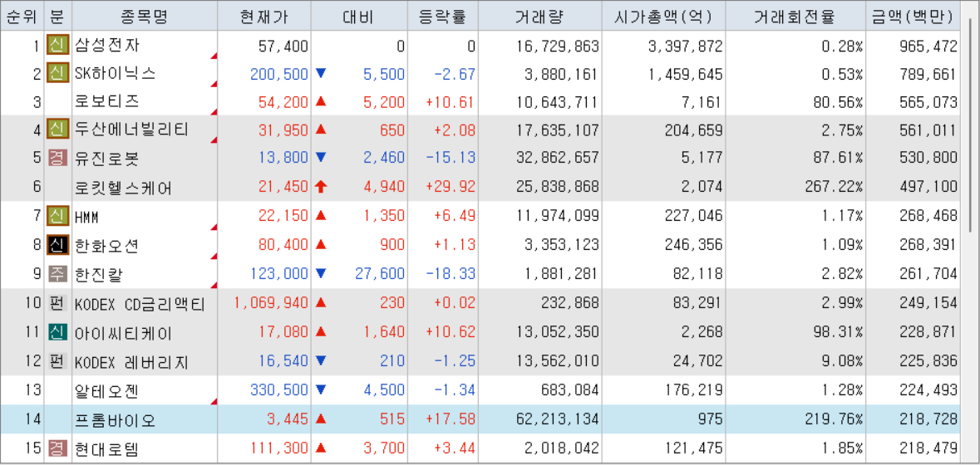Viewport: 980px width, 465px height.
Task: Sort by the 순위 column header
Action: point(22,17)
